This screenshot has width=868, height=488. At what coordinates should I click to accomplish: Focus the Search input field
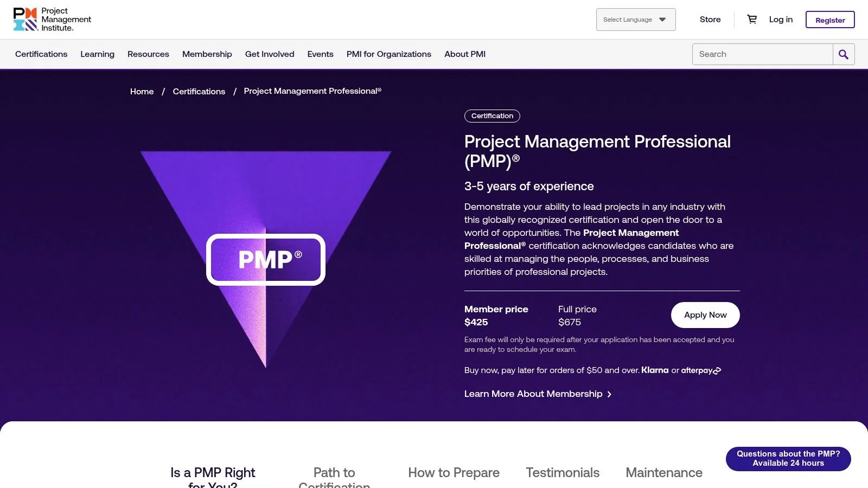point(763,54)
